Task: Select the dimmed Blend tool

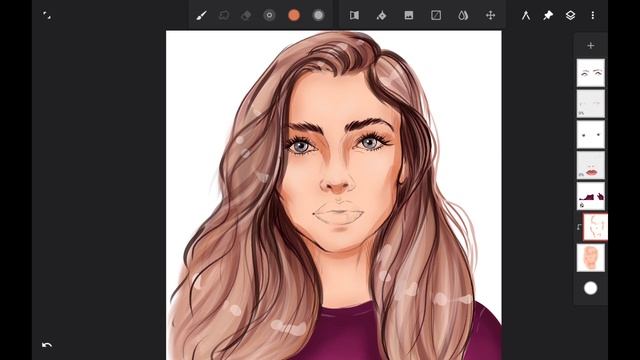Action: click(x=224, y=16)
